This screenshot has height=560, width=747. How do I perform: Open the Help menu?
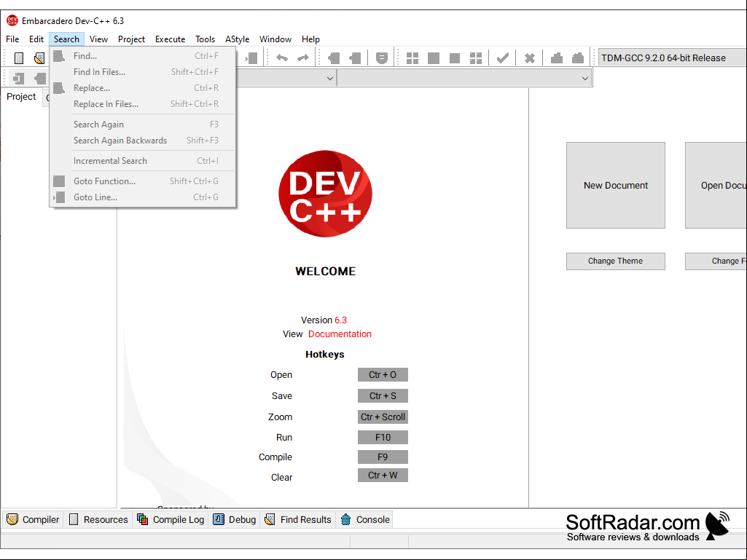[310, 39]
